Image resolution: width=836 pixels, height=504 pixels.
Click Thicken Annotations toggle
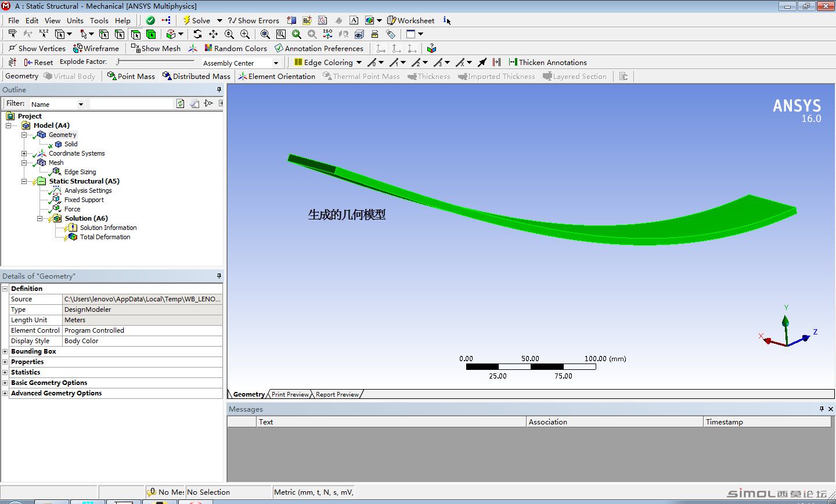(x=547, y=62)
